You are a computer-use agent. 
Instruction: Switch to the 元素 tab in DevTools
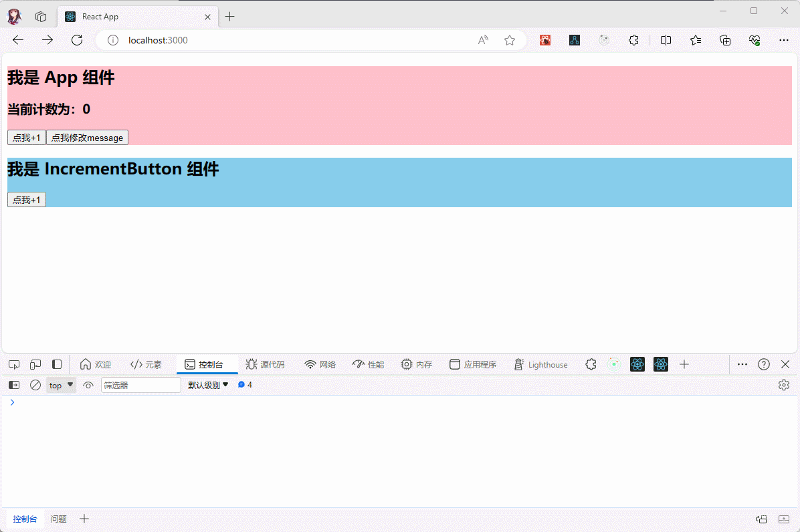click(146, 364)
